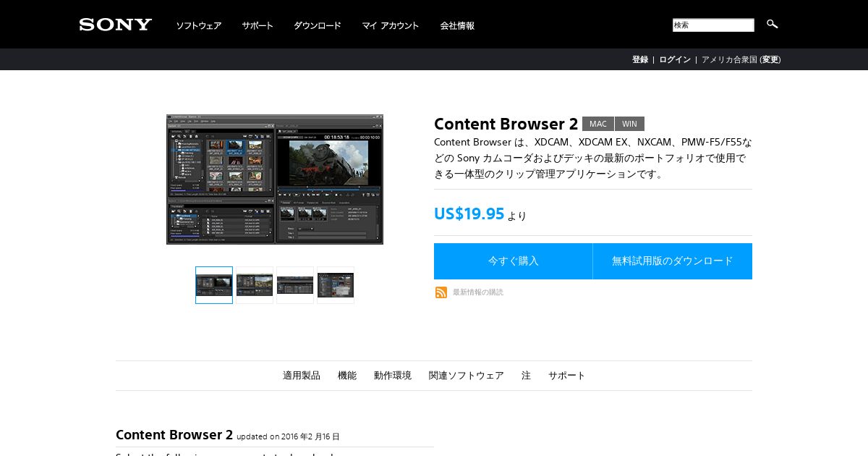
Task: Click the 'updated on 2016 年2 月16 日' text
Action: 288,436
